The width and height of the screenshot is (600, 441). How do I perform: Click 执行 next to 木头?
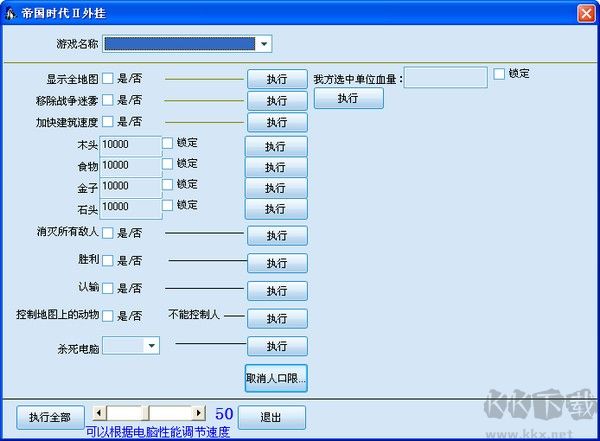tap(276, 146)
